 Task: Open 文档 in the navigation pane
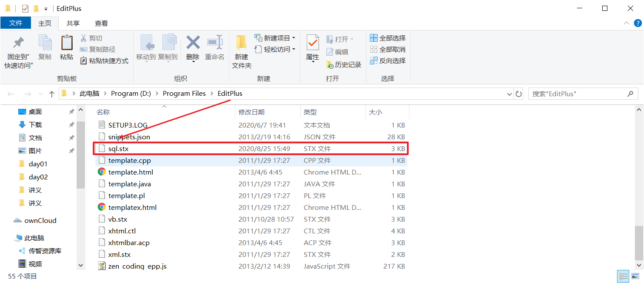[35, 138]
